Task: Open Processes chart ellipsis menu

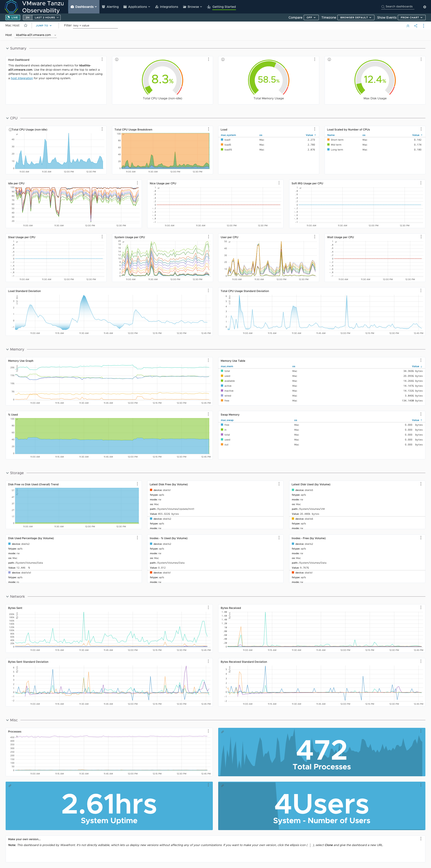Action: pos(208,731)
